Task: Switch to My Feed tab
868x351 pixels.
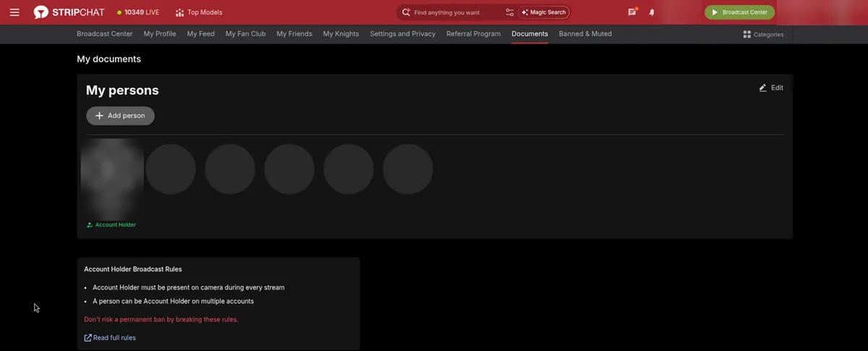Action: point(200,34)
